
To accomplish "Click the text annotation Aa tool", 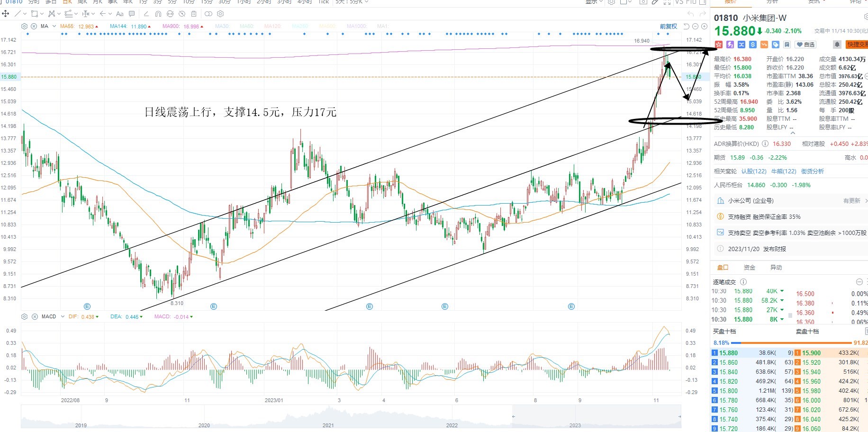I will pos(120,14).
